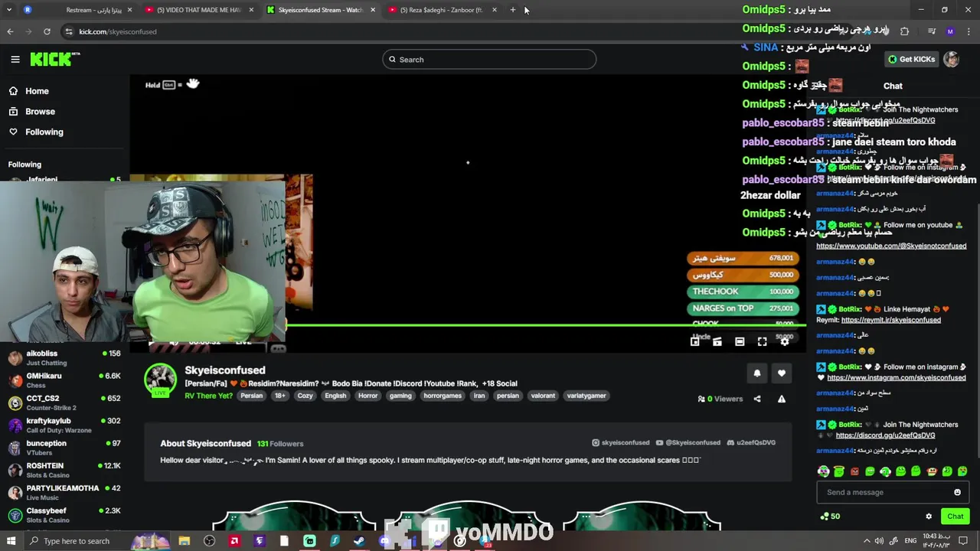
Task: Open Classybeef channel in Following list
Action: pos(64,515)
